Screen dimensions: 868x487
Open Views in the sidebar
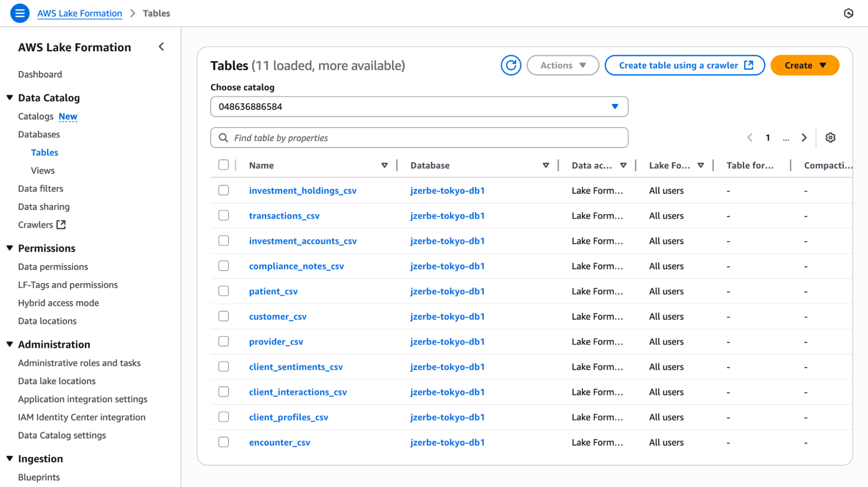pos(43,171)
